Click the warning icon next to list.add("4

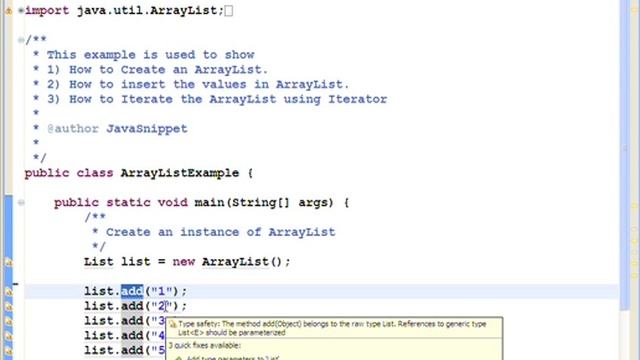[9, 336]
